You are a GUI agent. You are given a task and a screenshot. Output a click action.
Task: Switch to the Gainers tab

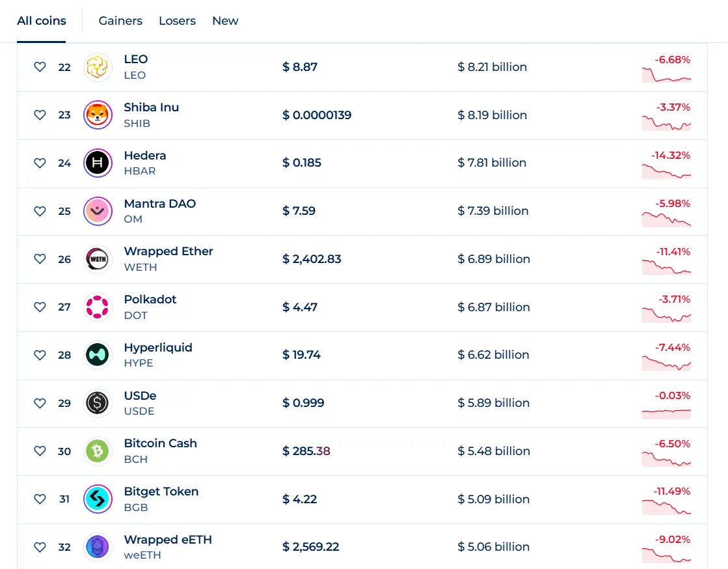[120, 21]
